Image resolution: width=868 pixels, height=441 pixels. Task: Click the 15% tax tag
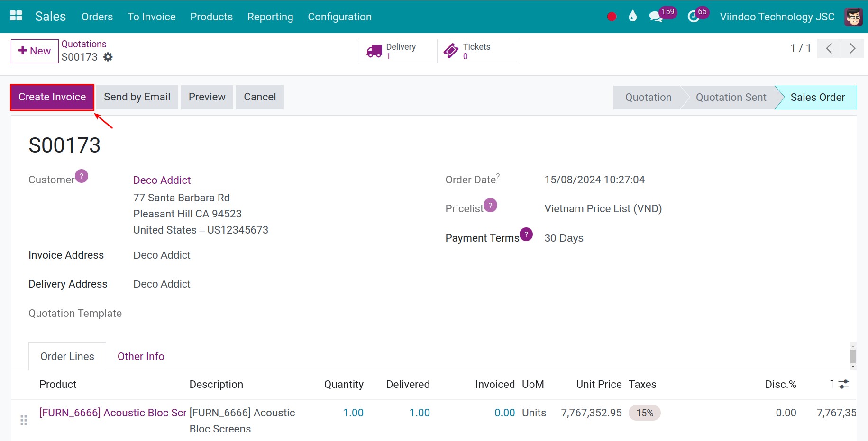645,413
